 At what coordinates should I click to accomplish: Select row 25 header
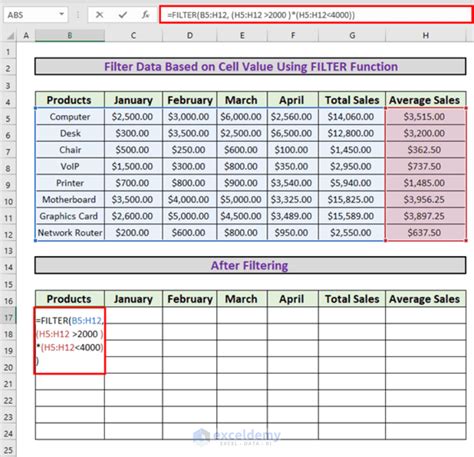pos(8,450)
